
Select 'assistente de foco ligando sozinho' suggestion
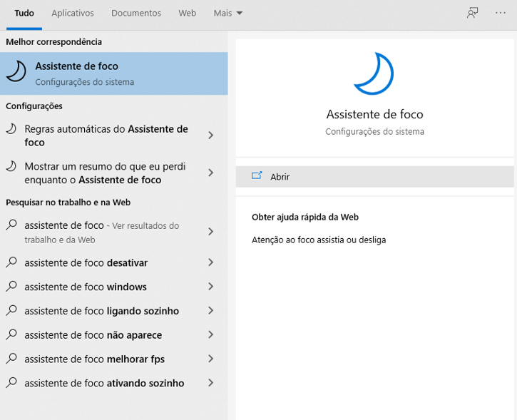pyautogui.click(x=101, y=311)
